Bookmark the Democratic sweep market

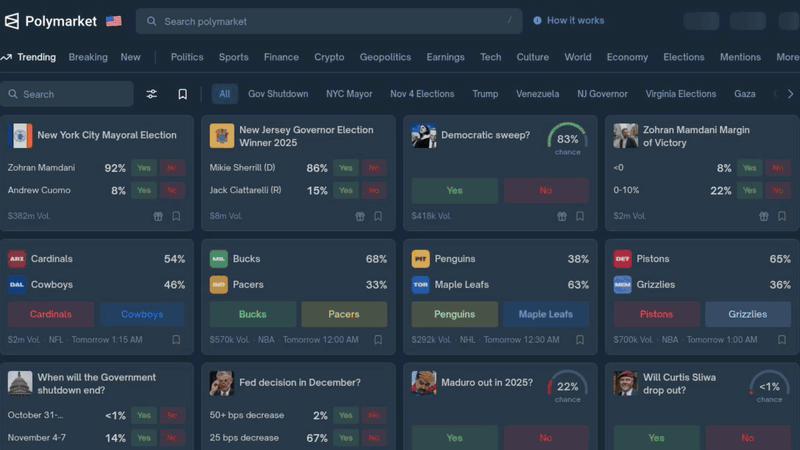pyautogui.click(x=580, y=216)
